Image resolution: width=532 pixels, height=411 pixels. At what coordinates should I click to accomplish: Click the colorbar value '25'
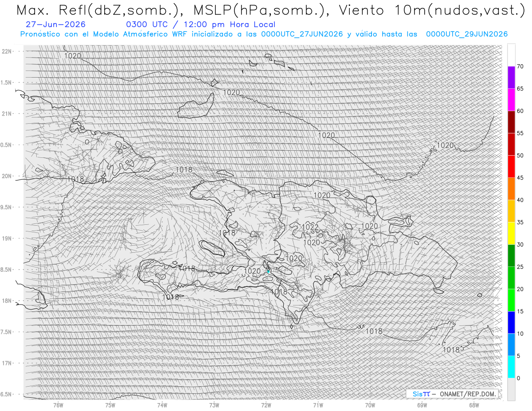[520, 266]
